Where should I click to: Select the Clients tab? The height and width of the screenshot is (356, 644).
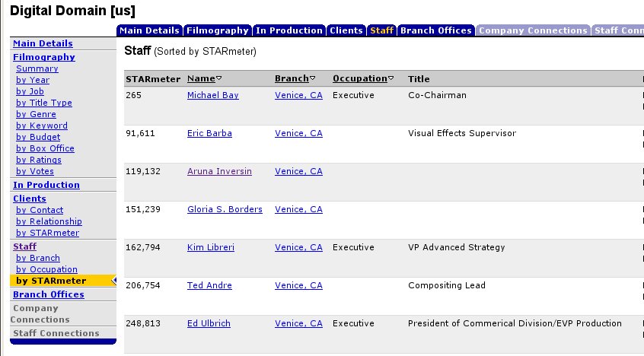[x=346, y=30]
